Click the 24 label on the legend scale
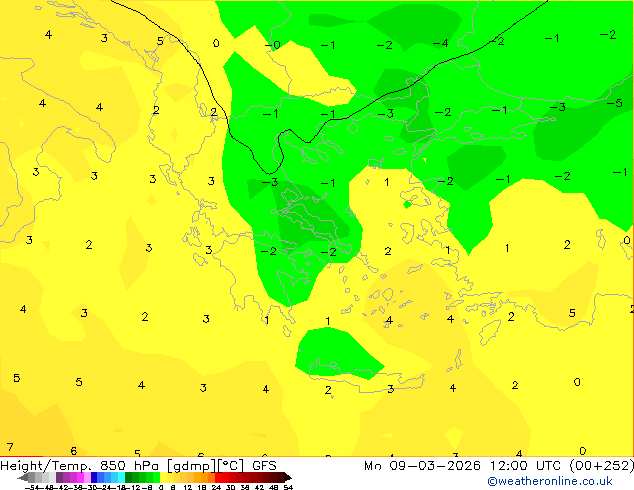 (216, 488)
